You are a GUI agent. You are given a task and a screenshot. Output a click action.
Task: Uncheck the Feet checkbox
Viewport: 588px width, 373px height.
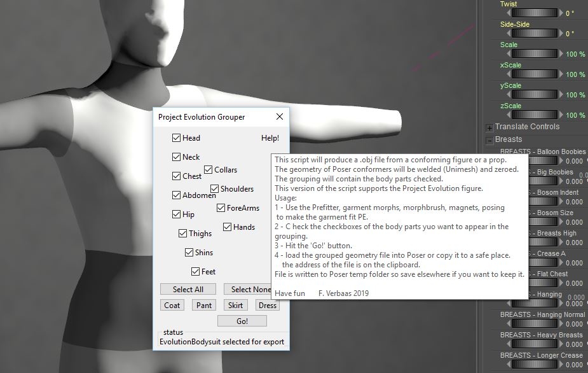pyautogui.click(x=195, y=272)
